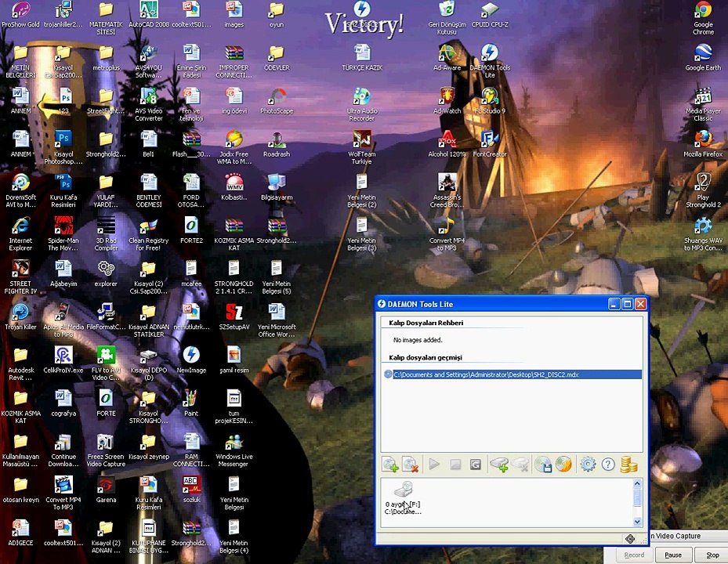
Task: Open the Trojan Killer shortcut
Action: 20,316
